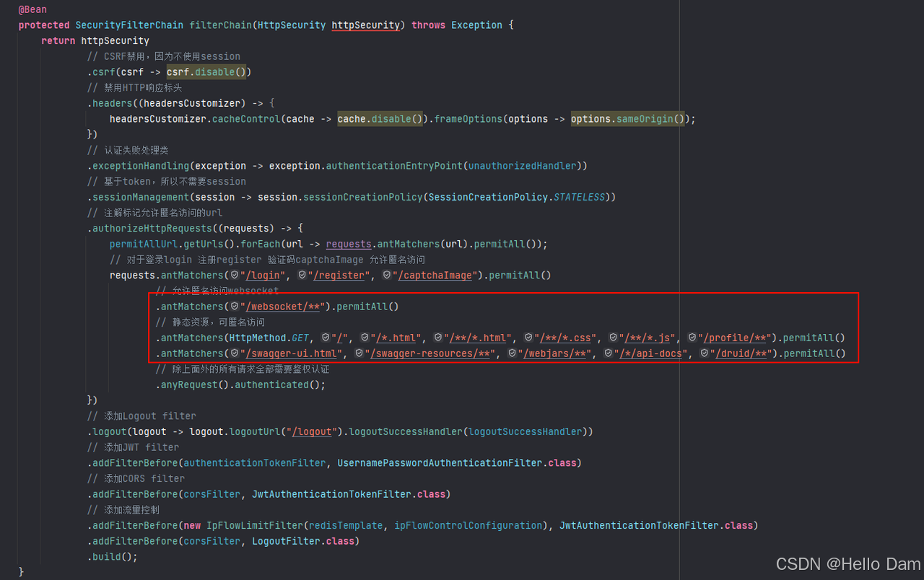Click permitAllUrl.getUrls() call
This screenshot has height=580, width=924.
[173, 244]
